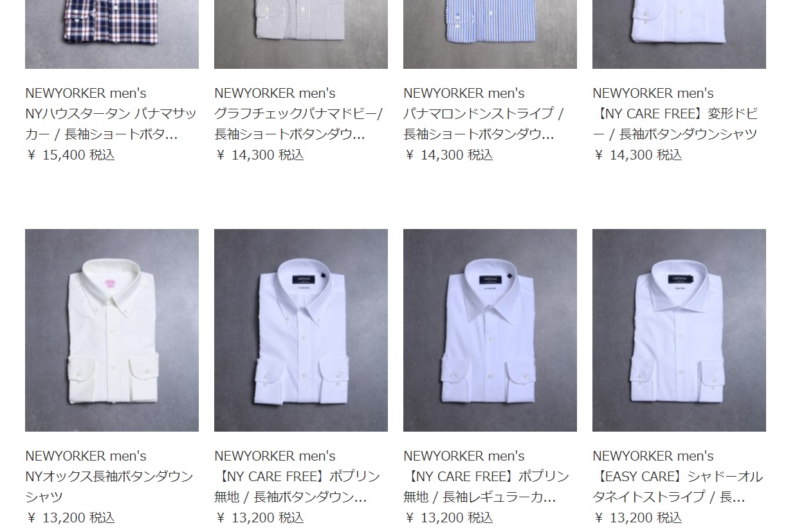Click the ポプリン無地 / 長袖レギュラーカ title text
The image size is (806, 532).
point(486,486)
